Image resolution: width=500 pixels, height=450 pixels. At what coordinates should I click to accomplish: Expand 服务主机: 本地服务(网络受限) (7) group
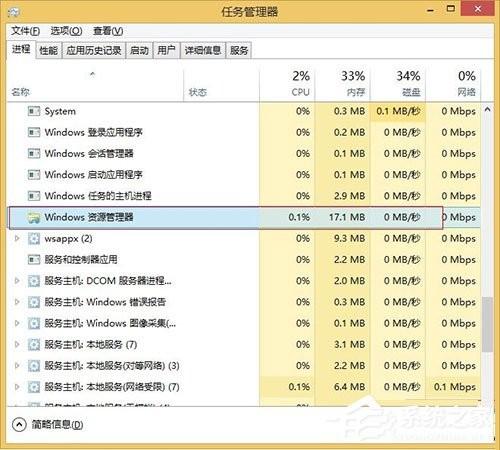(17, 387)
